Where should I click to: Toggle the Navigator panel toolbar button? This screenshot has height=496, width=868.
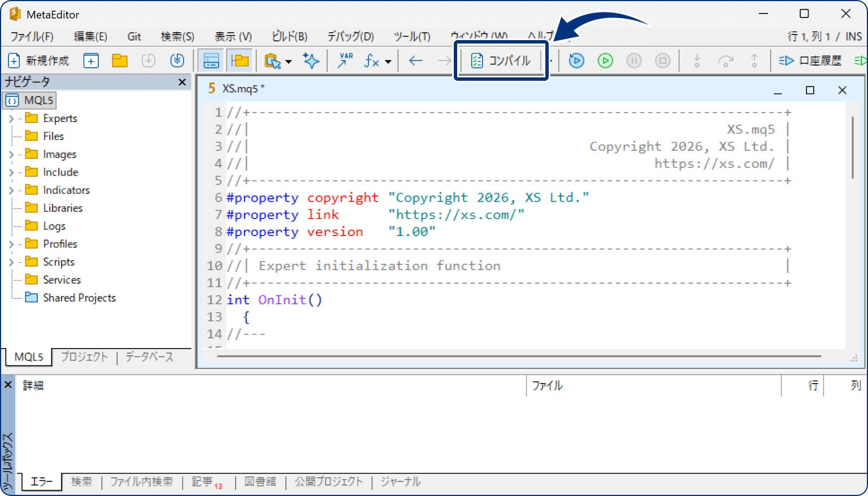pyautogui.click(x=240, y=60)
